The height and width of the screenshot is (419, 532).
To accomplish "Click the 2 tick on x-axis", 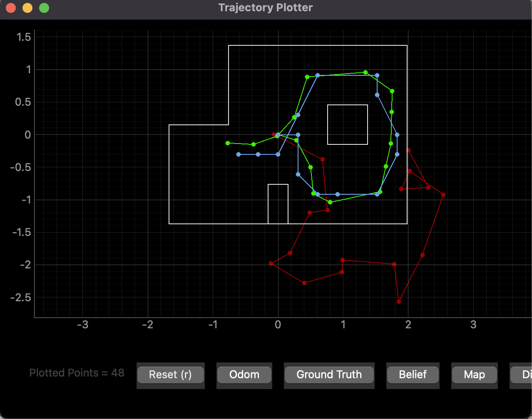I will click(408, 325).
